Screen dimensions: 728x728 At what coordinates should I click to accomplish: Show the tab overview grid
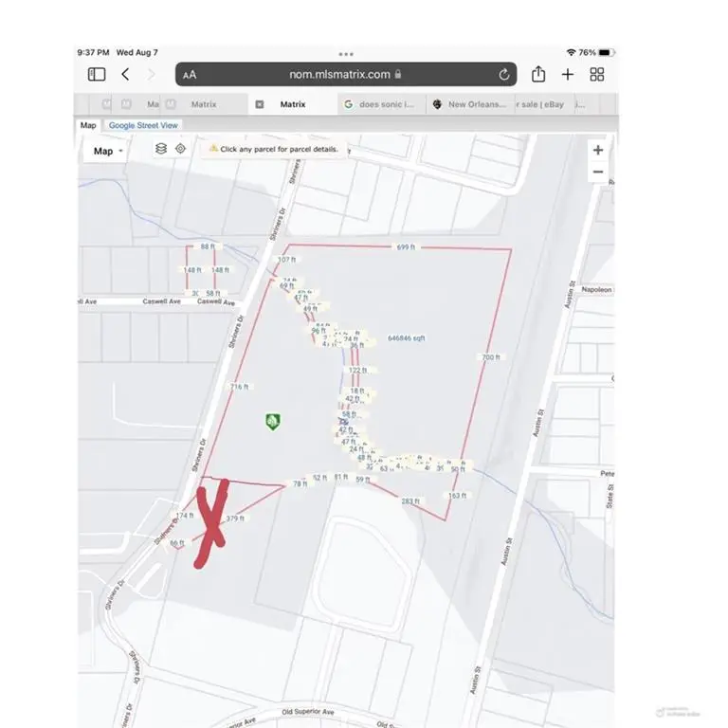[x=597, y=74]
